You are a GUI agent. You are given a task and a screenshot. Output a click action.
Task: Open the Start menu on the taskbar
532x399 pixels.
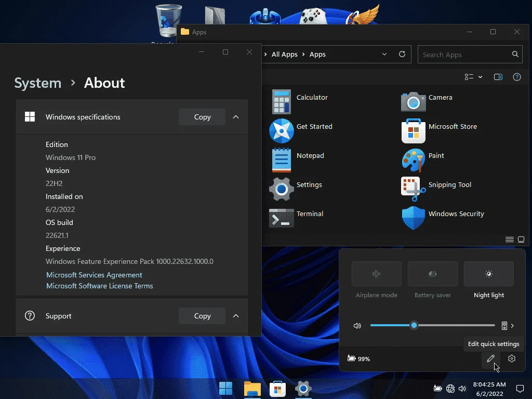[225, 389]
